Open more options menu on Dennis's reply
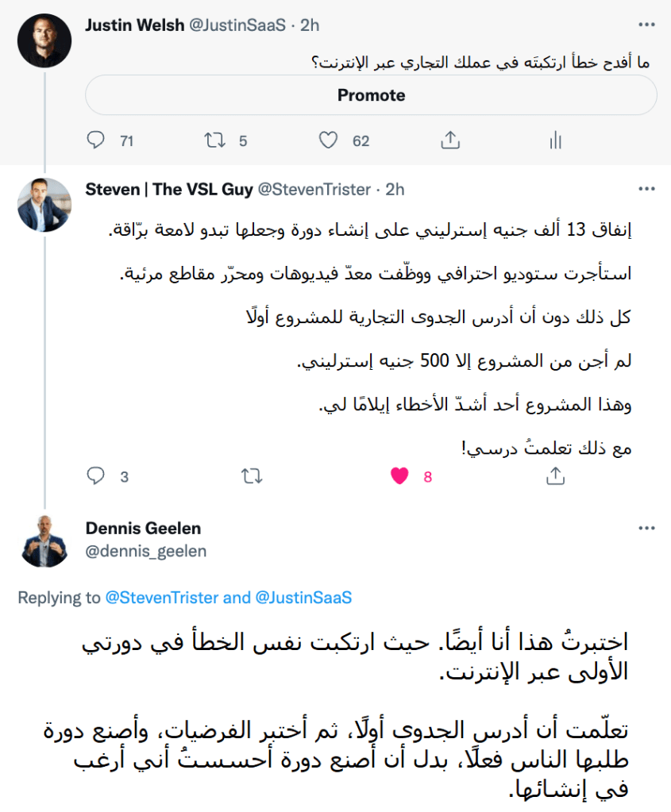The width and height of the screenshot is (671, 812). [647, 528]
